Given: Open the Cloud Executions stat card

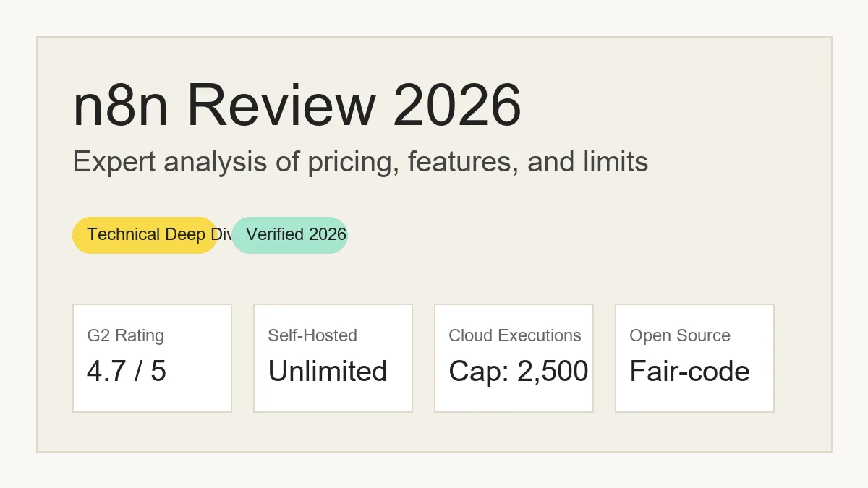Looking at the screenshot, I should click(x=514, y=358).
